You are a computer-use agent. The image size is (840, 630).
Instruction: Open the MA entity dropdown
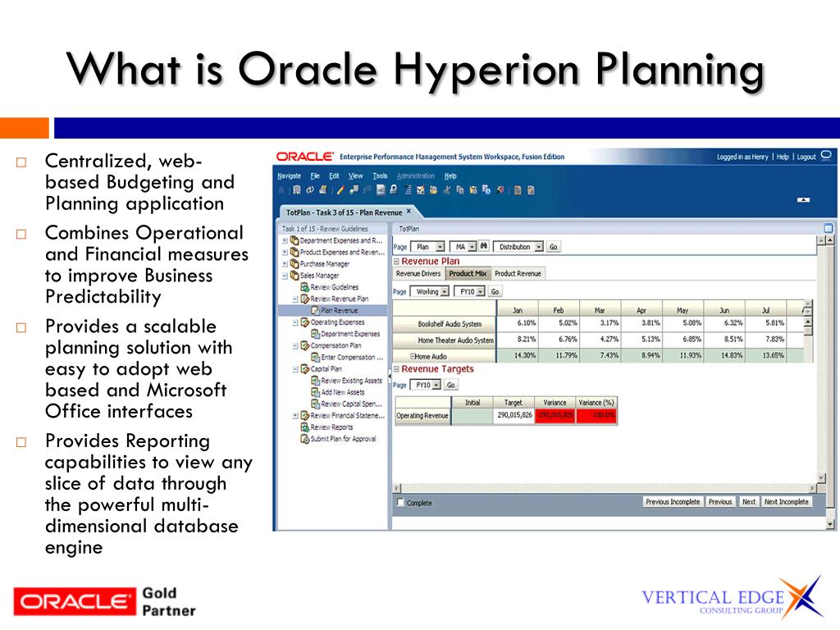(x=472, y=246)
